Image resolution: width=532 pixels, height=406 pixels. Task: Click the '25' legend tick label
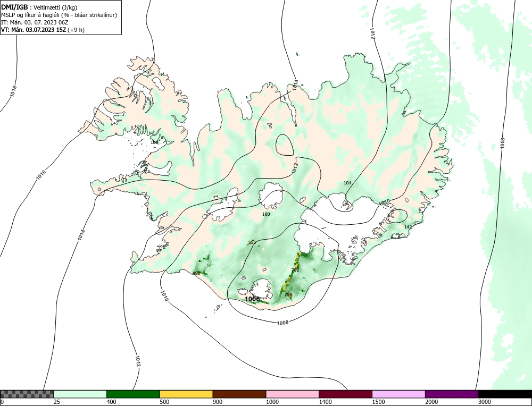tap(56, 402)
